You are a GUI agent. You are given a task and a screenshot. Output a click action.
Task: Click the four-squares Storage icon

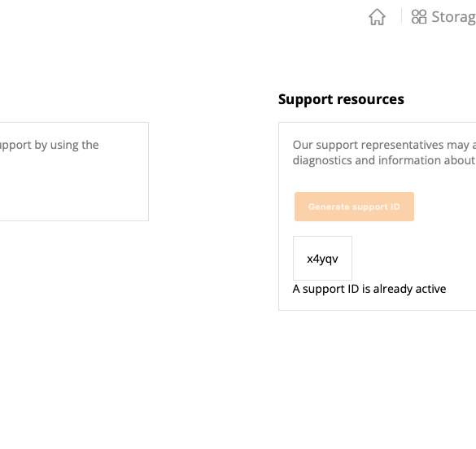pyautogui.click(x=419, y=17)
